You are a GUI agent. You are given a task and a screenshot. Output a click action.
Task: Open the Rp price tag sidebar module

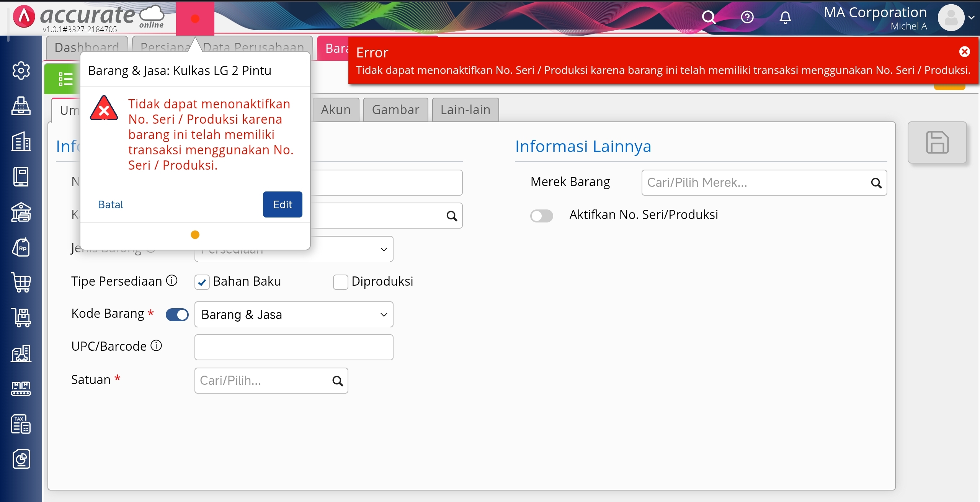[x=21, y=248]
